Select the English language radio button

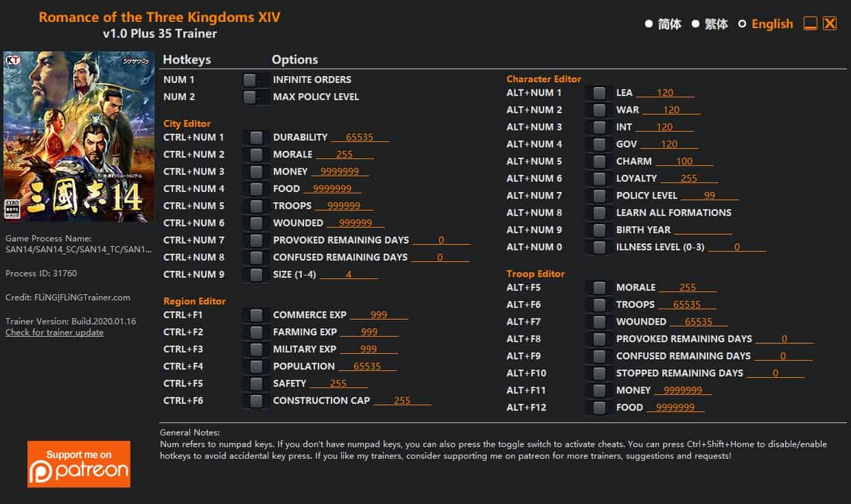742,24
